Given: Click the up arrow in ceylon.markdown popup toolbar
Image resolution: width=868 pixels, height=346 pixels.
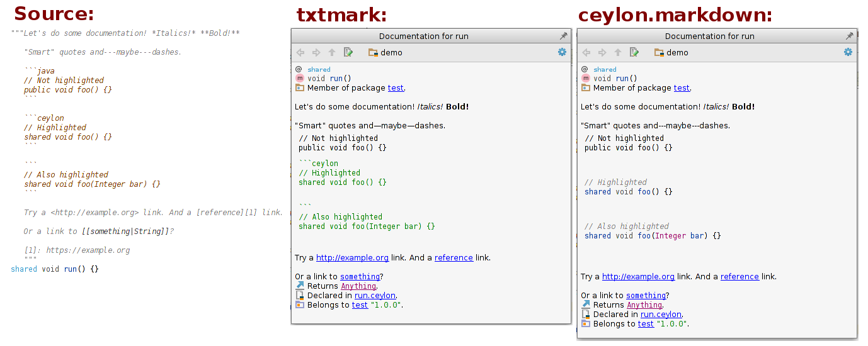Looking at the screenshot, I should (618, 52).
